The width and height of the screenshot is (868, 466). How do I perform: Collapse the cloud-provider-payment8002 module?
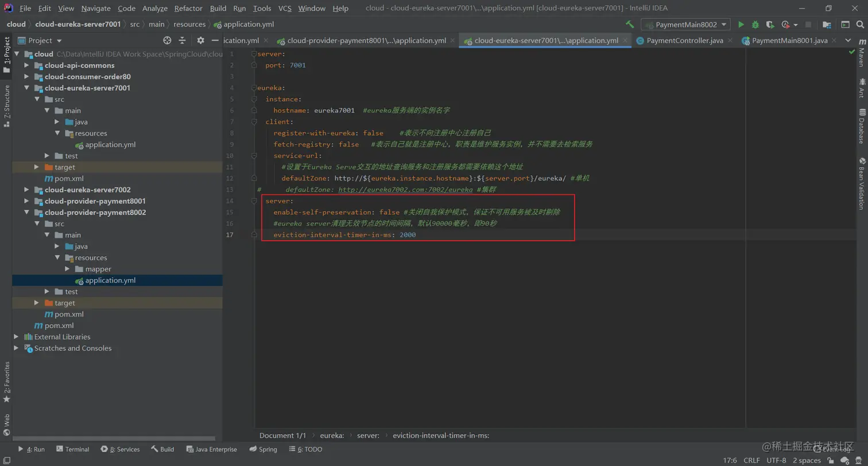[x=26, y=213]
